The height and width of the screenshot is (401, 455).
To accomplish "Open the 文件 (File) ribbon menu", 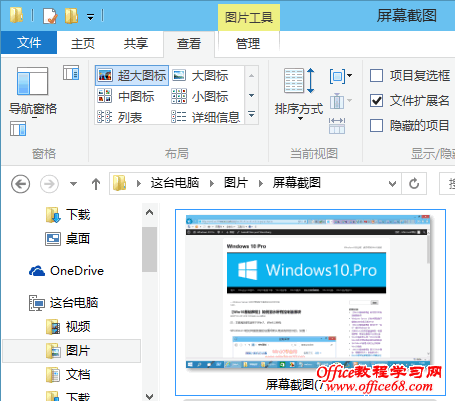I will click(29, 43).
